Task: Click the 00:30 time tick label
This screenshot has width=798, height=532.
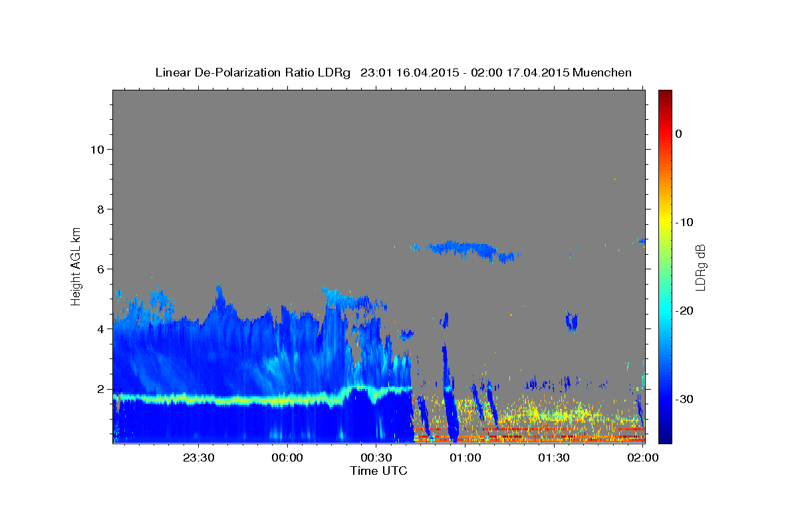Action: [x=376, y=458]
